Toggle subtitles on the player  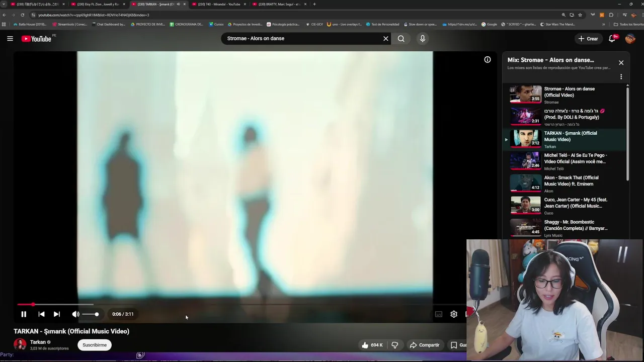click(x=439, y=314)
